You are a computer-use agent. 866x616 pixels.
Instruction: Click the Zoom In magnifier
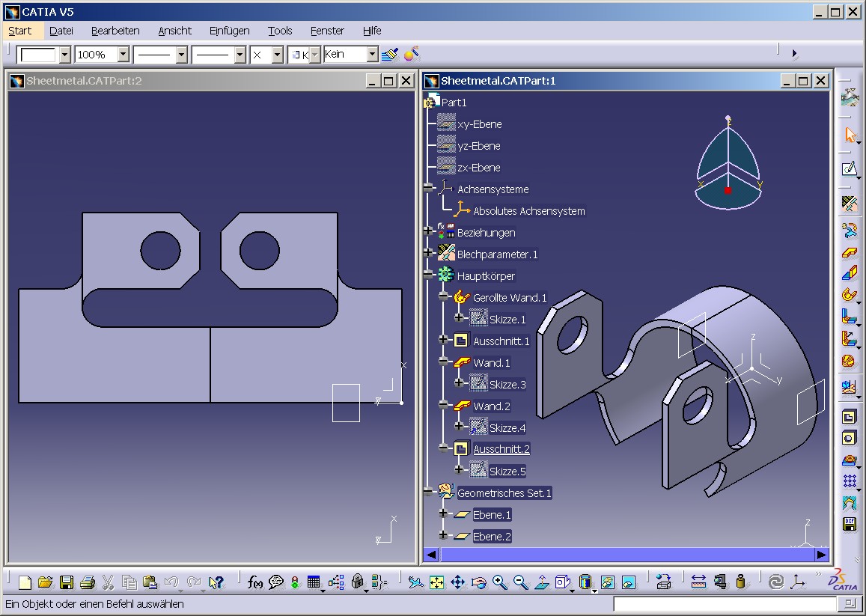tap(499, 582)
